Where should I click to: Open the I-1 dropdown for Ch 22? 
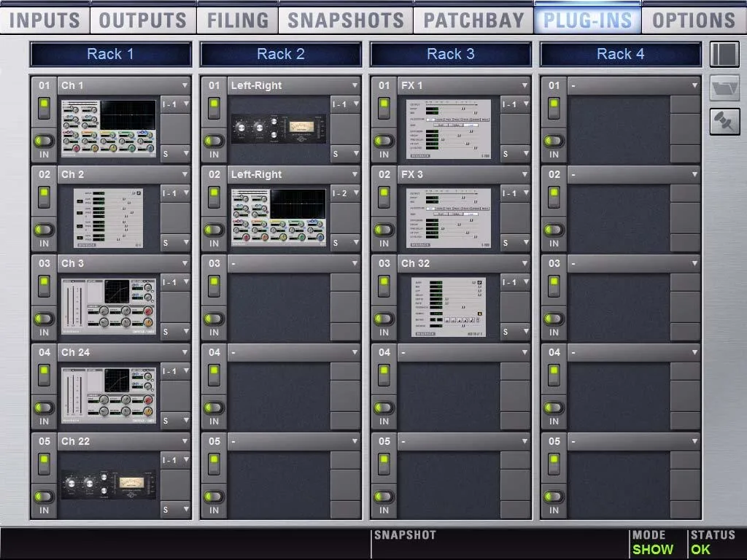coord(175,461)
